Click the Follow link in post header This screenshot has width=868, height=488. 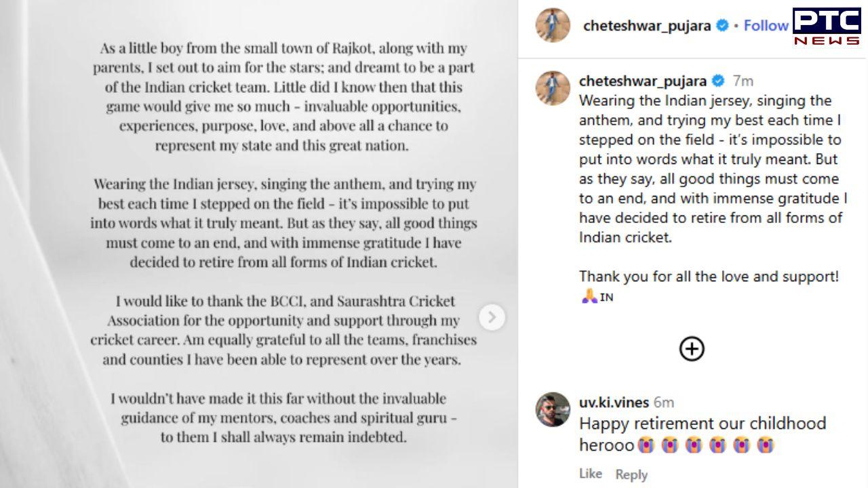point(766,26)
